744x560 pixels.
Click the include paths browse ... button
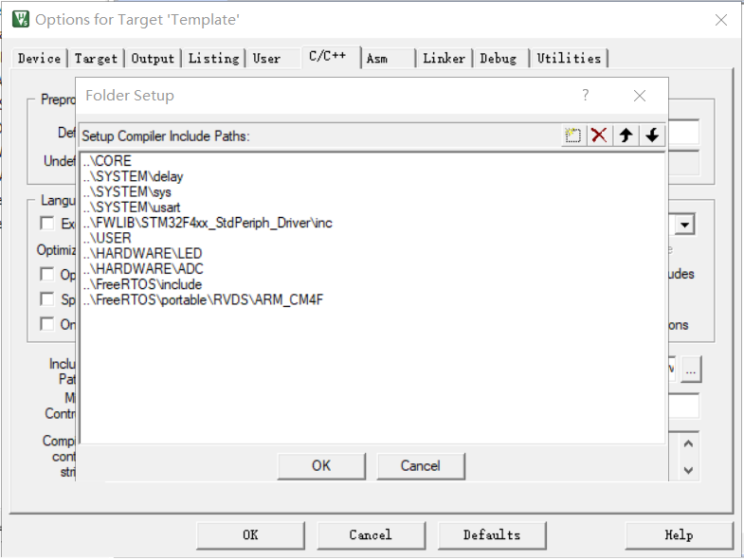691,370
